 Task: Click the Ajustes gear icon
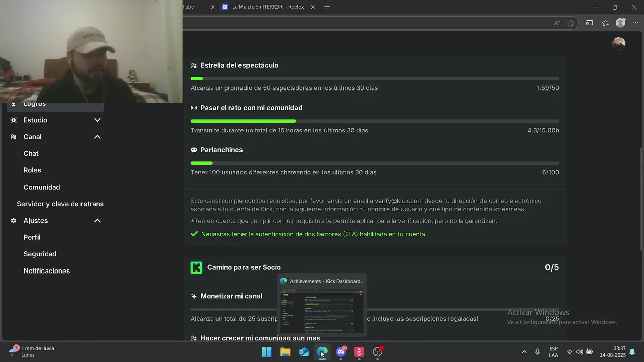pyautogui.click(x=14, y=221)
